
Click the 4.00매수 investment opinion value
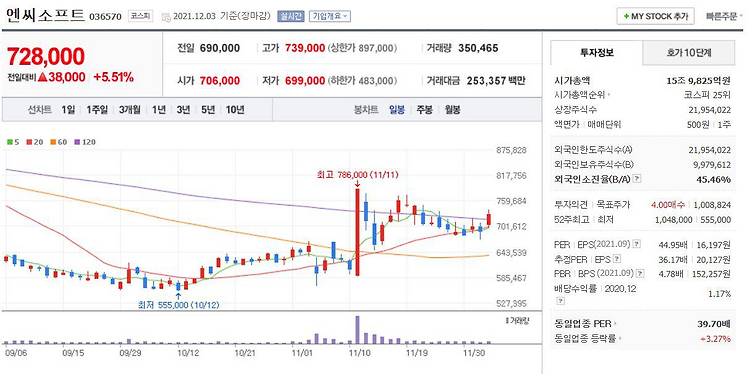[x=668, y=205]
